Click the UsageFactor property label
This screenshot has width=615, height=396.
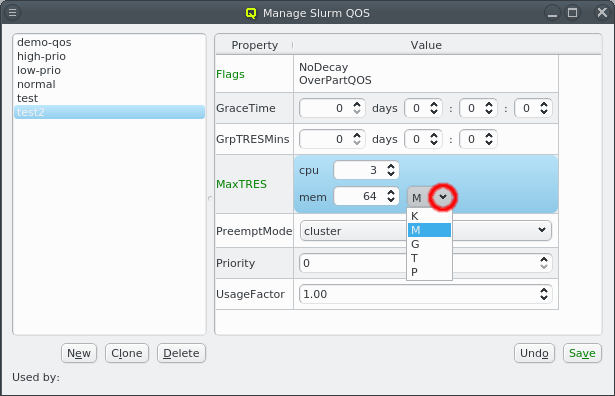click(250, 294)
